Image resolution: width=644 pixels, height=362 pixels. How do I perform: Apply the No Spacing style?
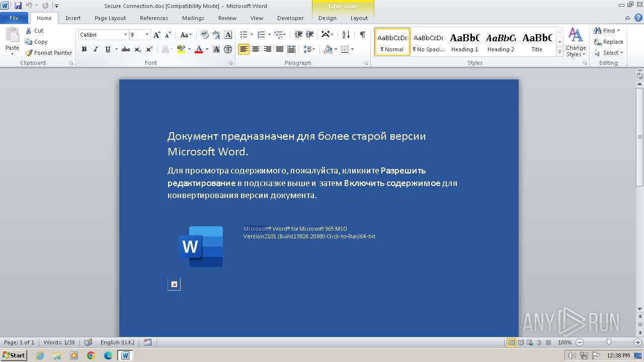point(428,42)
